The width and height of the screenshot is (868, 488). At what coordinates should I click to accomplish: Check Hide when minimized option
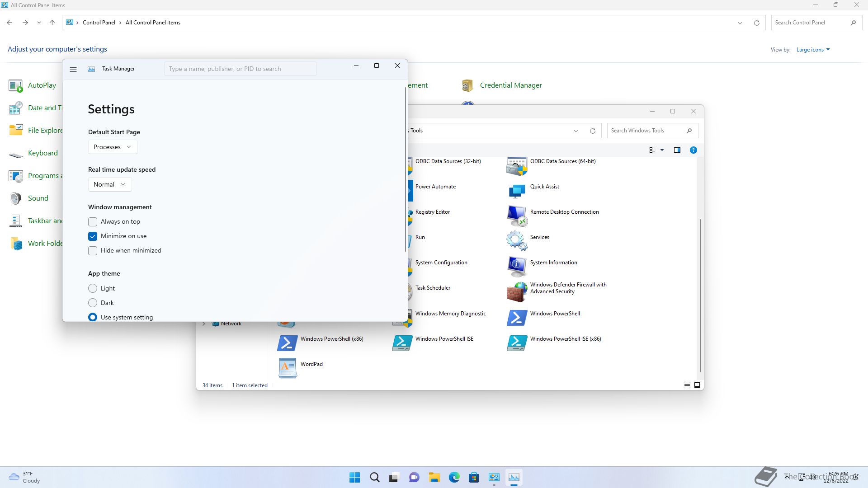click(93, 251)
